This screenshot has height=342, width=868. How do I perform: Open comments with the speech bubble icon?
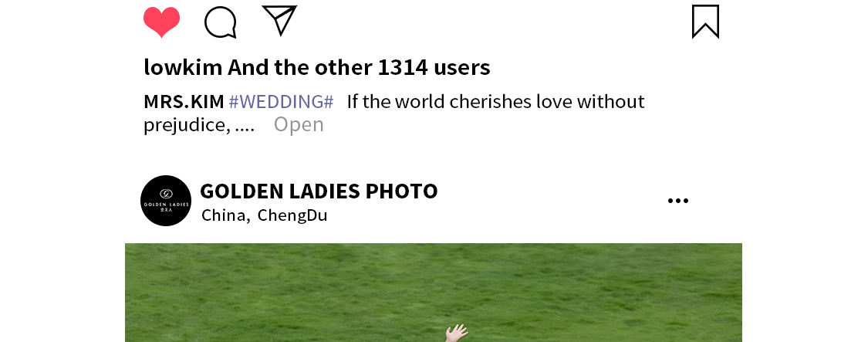(x=221, y=22)
